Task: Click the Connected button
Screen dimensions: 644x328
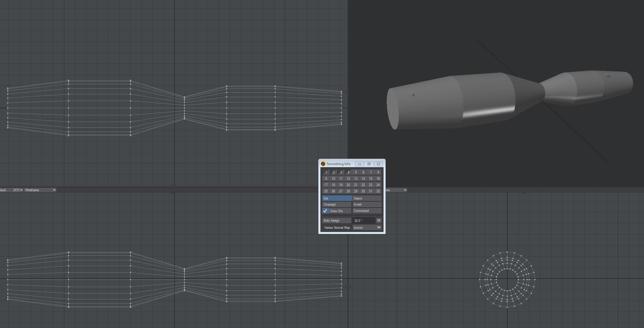Action: [x=367, y=211]
